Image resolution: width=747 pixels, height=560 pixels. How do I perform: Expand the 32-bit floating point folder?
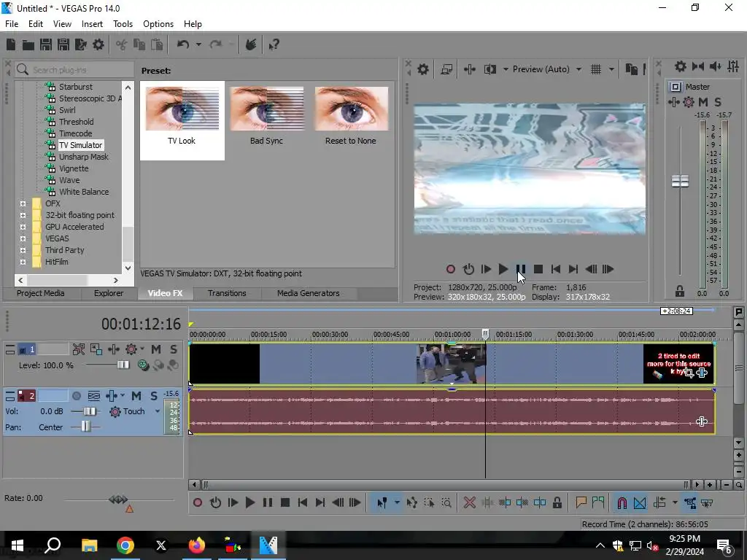23,215
